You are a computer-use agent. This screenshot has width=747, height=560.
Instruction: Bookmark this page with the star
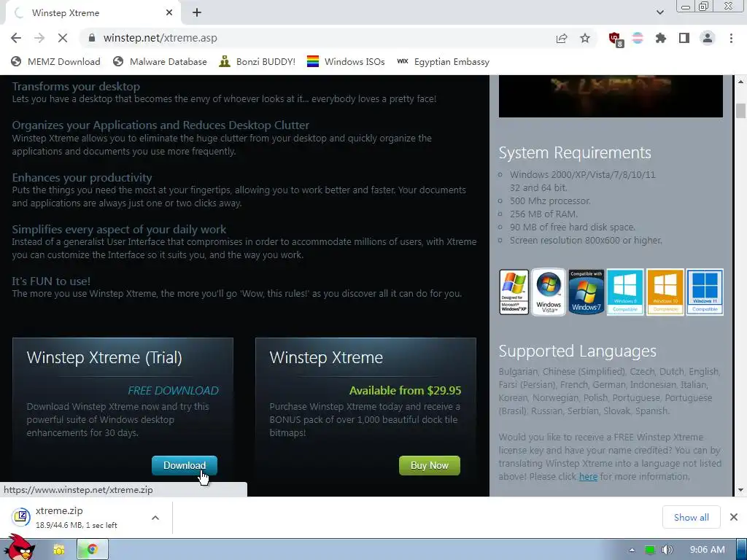tap(585, 38)
